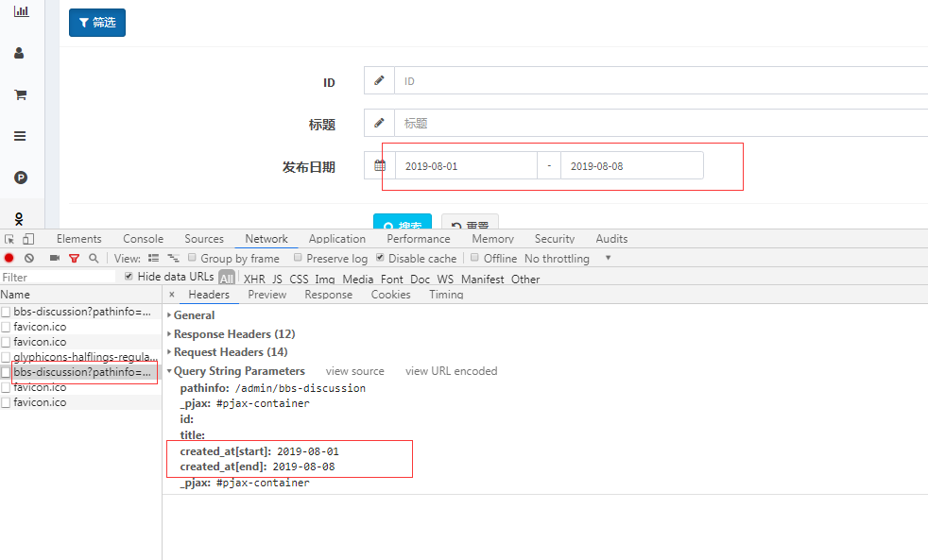Image resolution: width=928 pixels, height=560 pixels.
Task: Clear the network log
Action: coord(29,258)
